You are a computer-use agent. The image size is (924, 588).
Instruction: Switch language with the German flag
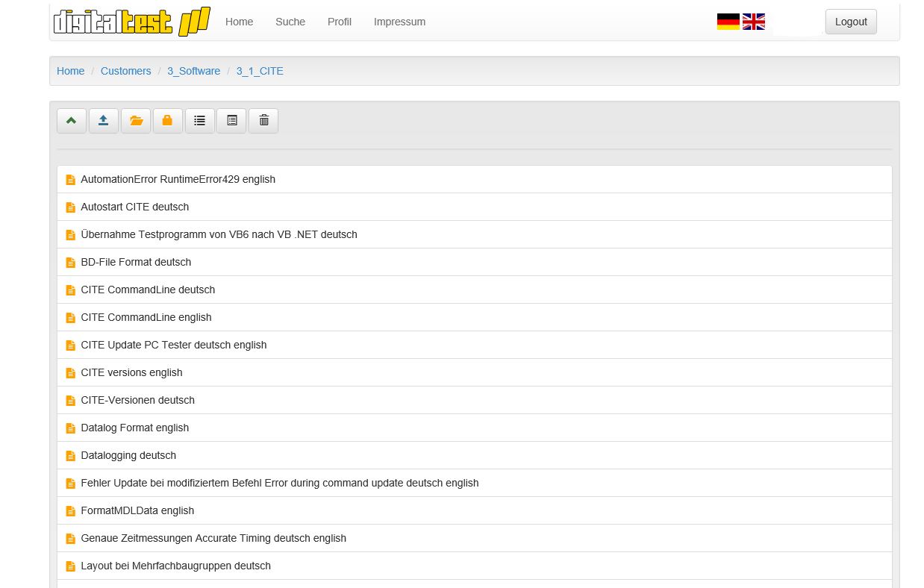(x=728, y=22)
